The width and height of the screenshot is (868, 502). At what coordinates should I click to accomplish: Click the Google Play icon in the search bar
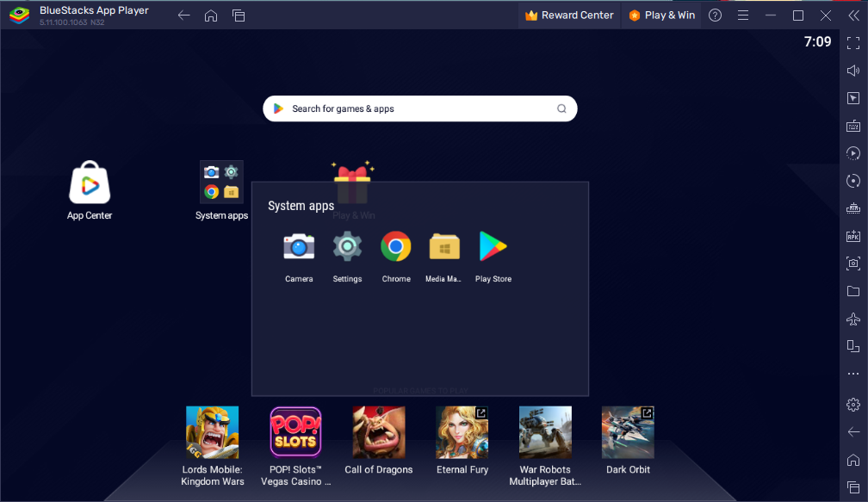pyautogui.click(x=278, y=109)
